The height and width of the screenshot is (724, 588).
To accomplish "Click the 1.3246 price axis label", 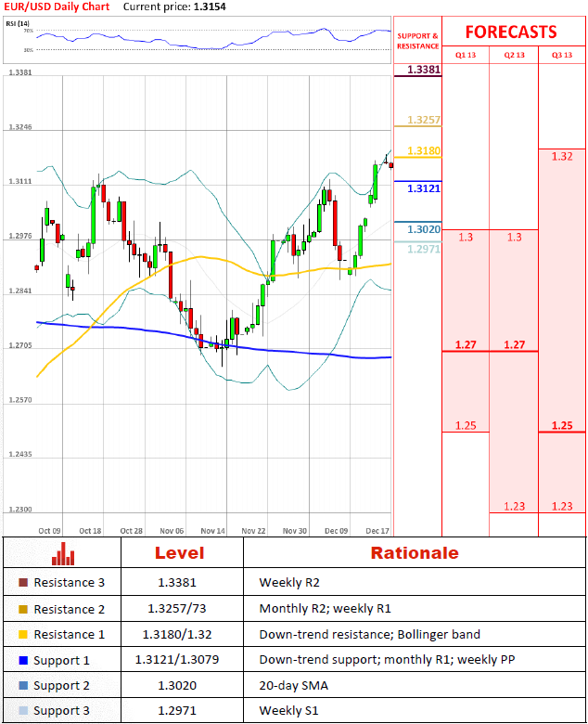I will tap(20, 127).
